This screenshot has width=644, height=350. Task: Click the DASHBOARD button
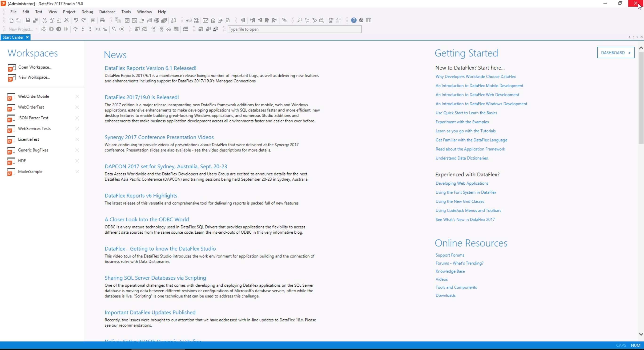point(616,53)
